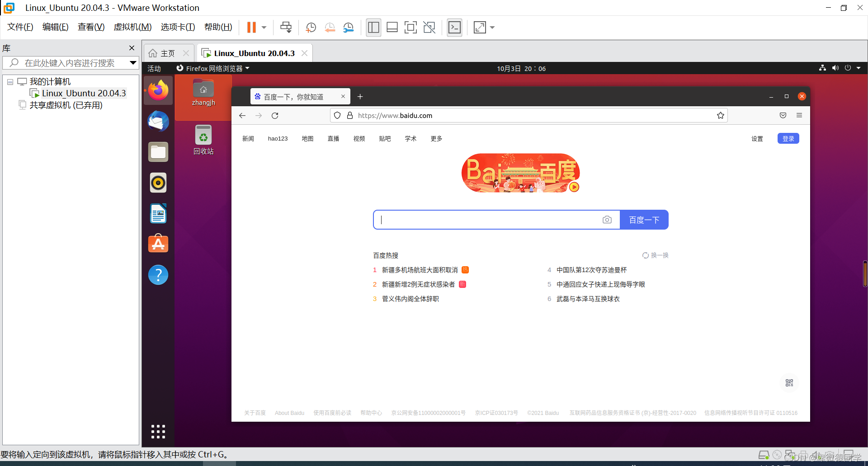Image resolution: width=868 pixels, height=466 pixels.
Task: Take a snapshot of this virtual machine
Action: click(x=311, y=28)
